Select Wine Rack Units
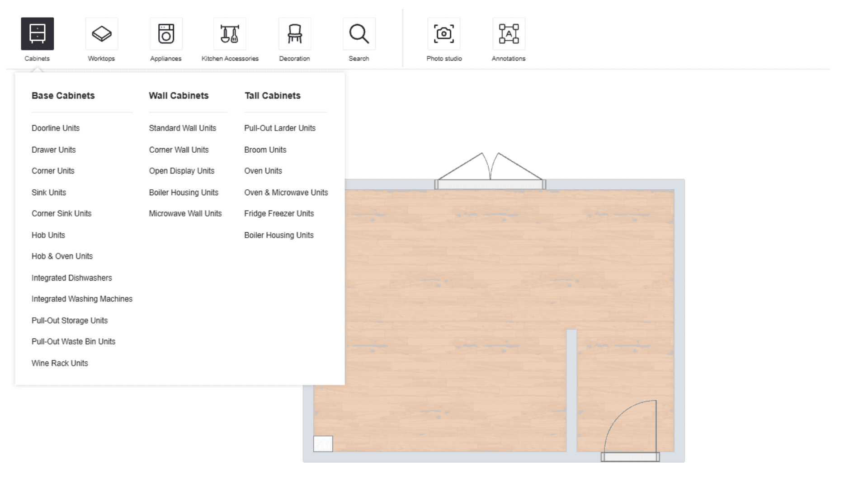 click(60, 363)
